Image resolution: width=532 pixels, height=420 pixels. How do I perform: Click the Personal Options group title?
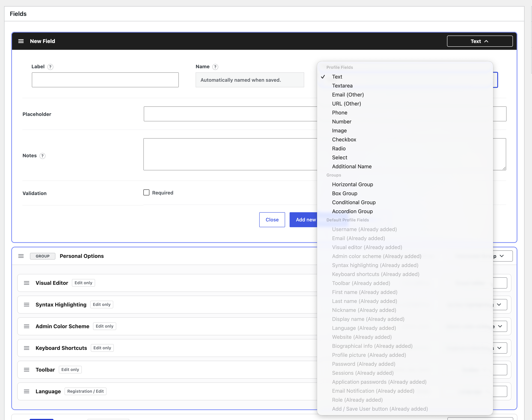tap(82, 256)
